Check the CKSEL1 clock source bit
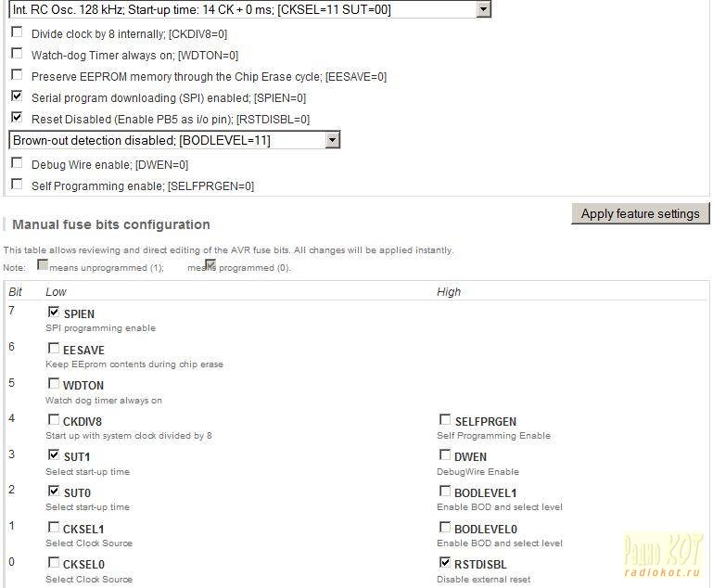Viewport: 713px width, 588px height. (x=54, y=528)
